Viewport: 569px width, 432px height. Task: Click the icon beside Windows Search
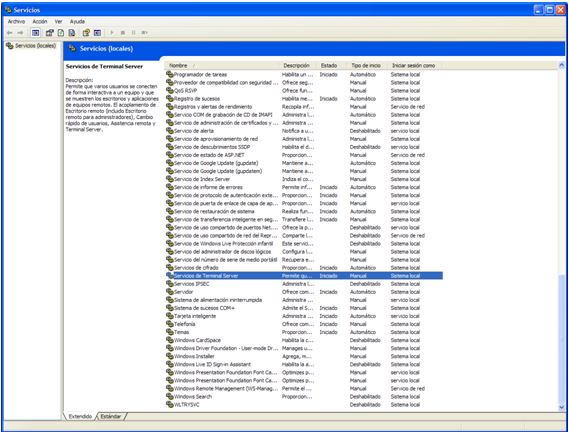(x=169, y=396)
